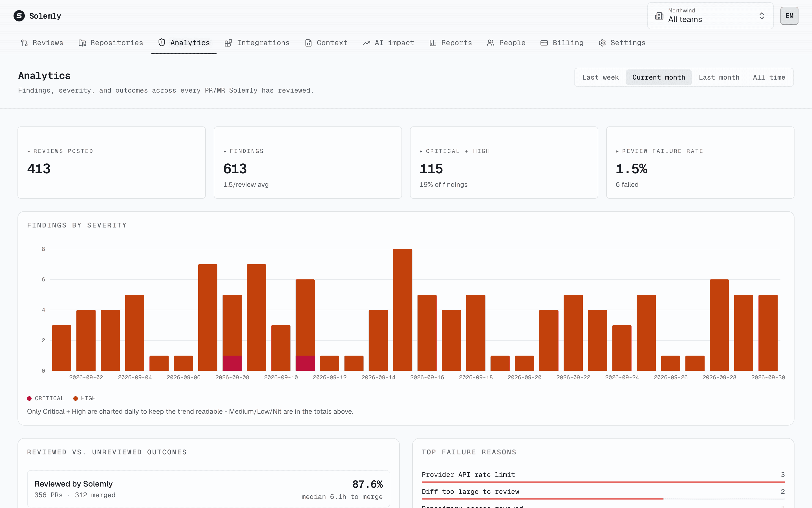Select the Last month range
Viewport: 812px width, 508px height.
pyautogui.click(x=719, y=77)
